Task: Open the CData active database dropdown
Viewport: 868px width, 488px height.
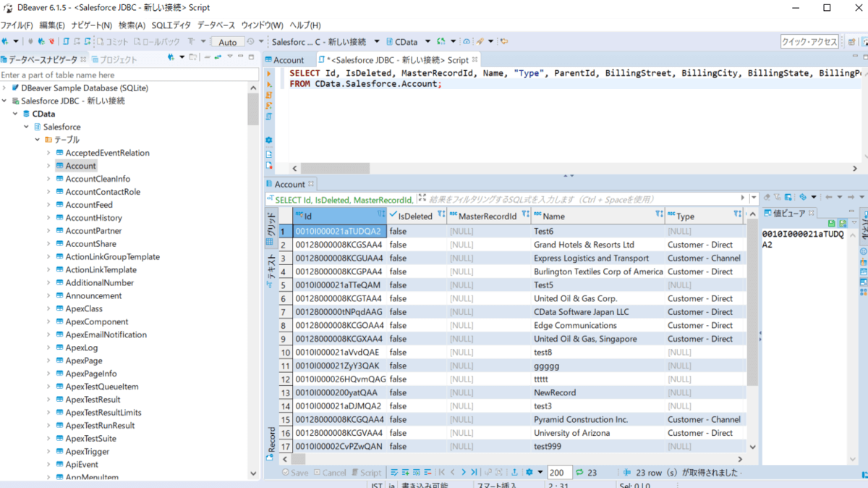Action: (x=427, y=42)
